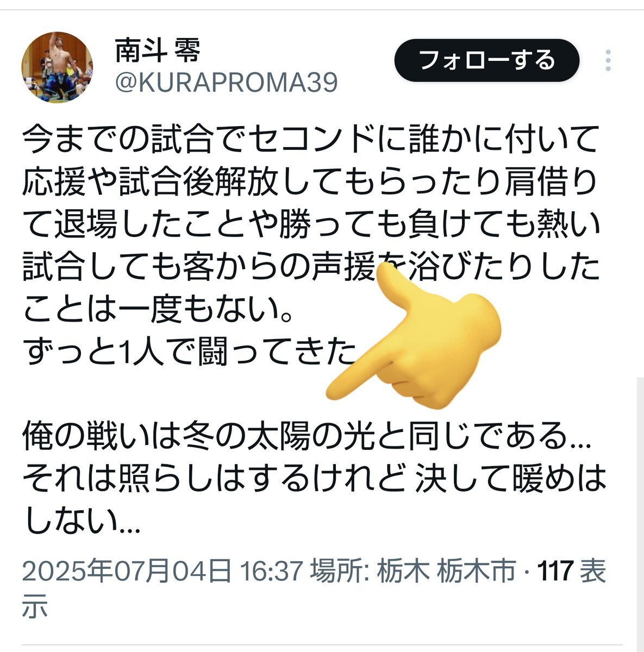
Task: Open the 2025年07月04日 date in timestamp
Action: click(127, 572)
